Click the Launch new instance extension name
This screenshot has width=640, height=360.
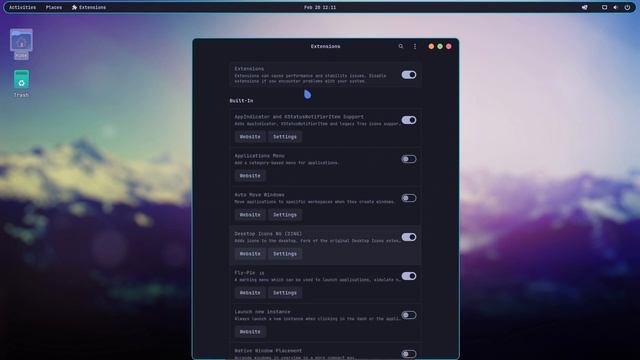coord(262,311)
